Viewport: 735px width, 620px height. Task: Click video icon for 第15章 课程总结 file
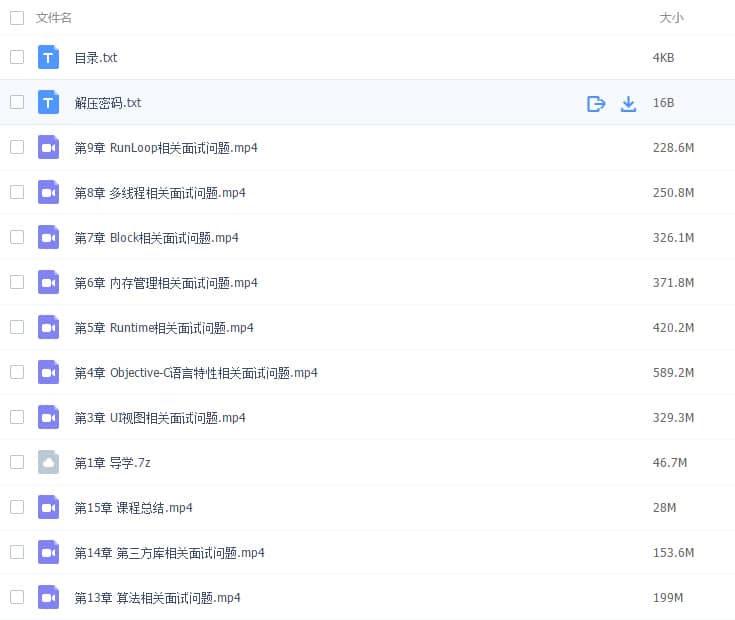[48, 507]
